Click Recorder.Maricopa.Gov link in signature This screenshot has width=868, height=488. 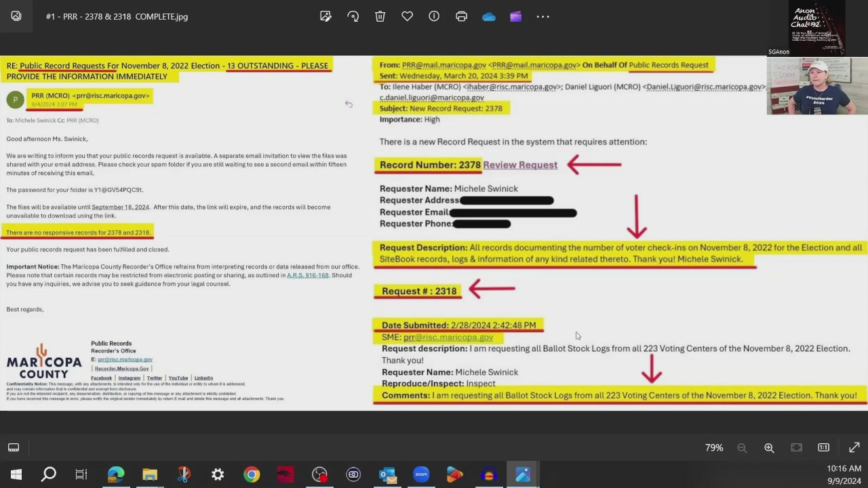pyautogui.click(x=121, y=369)
